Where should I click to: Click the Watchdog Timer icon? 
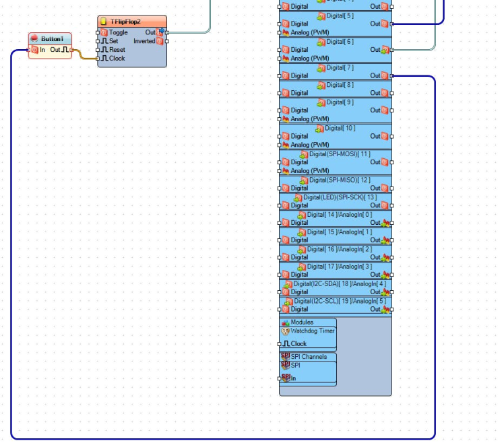[x=285, y=331]
